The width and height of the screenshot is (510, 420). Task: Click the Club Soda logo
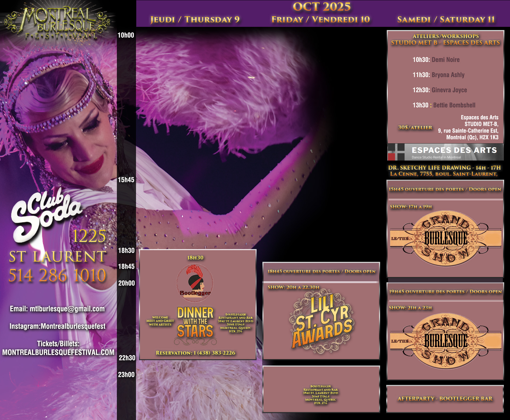[x=46, y=215]
